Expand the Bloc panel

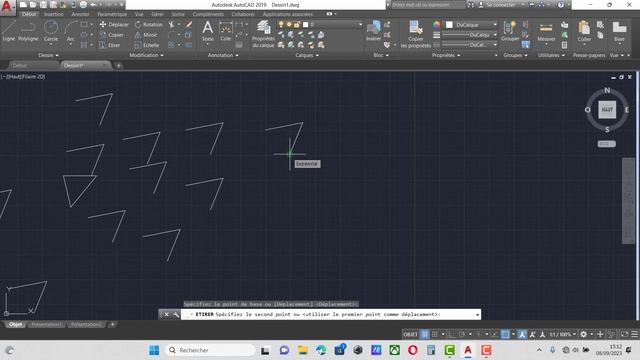[381, 55]
